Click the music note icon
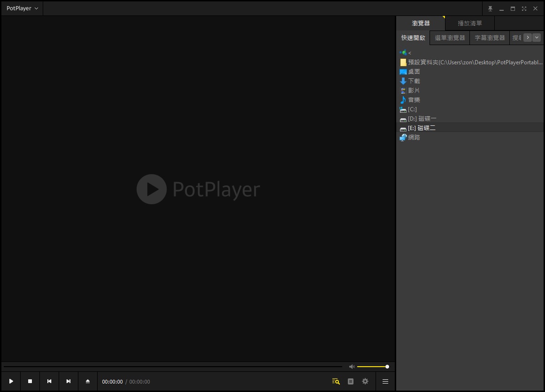This screenshot has width=545, height=392. (x=403, y=100)
